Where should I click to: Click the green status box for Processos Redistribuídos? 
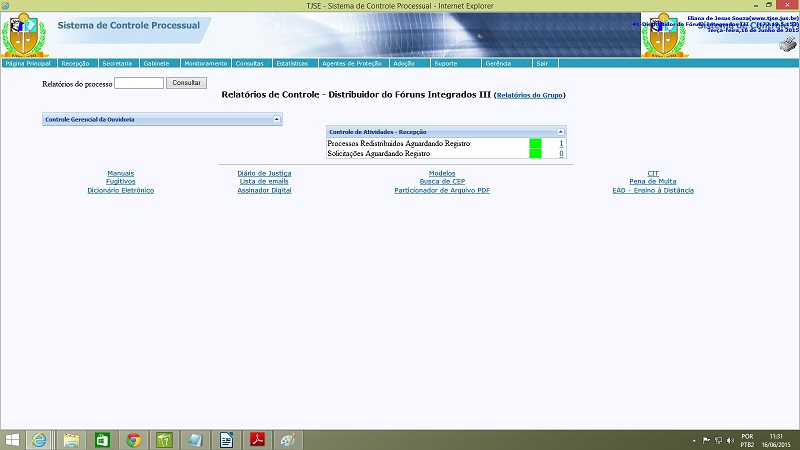click(x=535, y=144)
